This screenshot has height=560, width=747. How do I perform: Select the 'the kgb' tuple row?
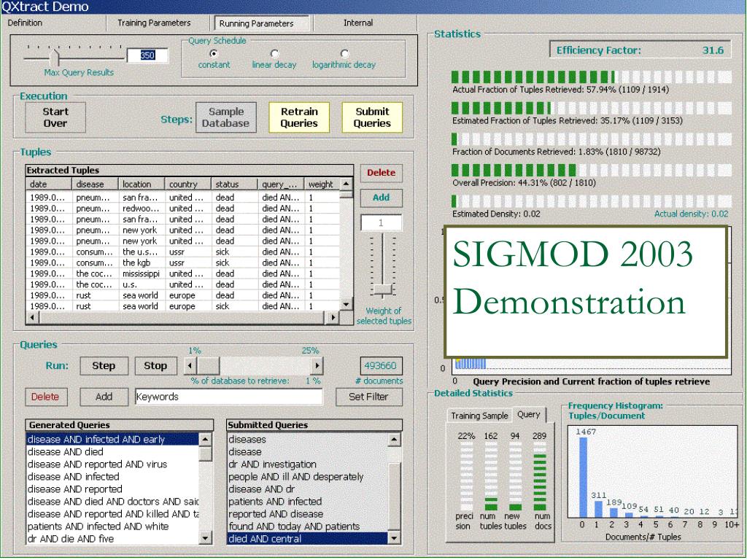pyautogui.click(x=183, y=262)
